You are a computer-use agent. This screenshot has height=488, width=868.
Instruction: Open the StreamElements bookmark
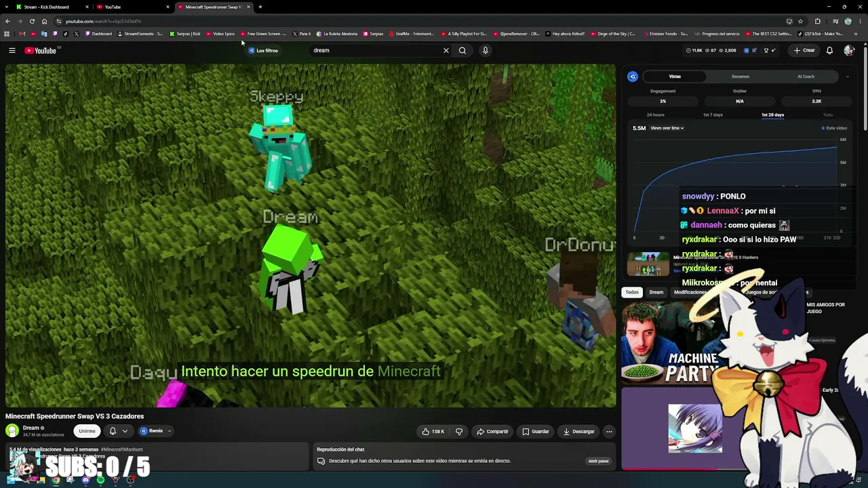click(140, 34)
